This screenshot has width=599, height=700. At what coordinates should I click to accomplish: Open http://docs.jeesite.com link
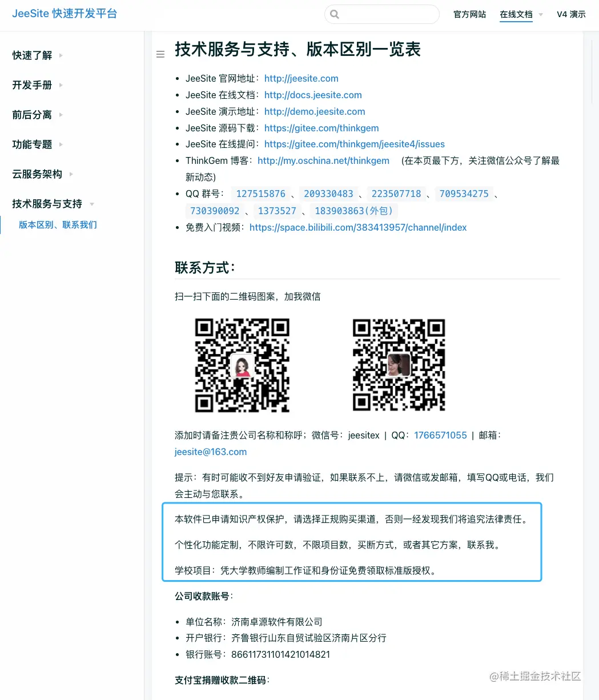(313, 95)
